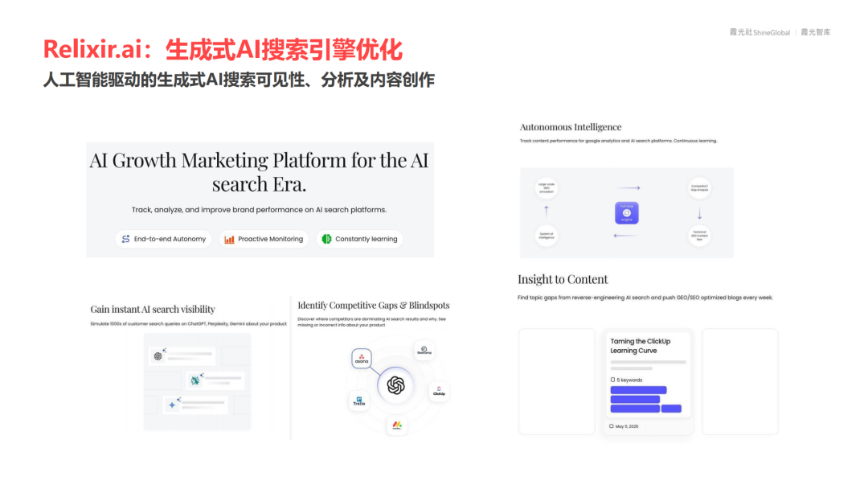Click the central OpenAI logo circle
This screenshot has height=489, width=868.
(395, 385)
